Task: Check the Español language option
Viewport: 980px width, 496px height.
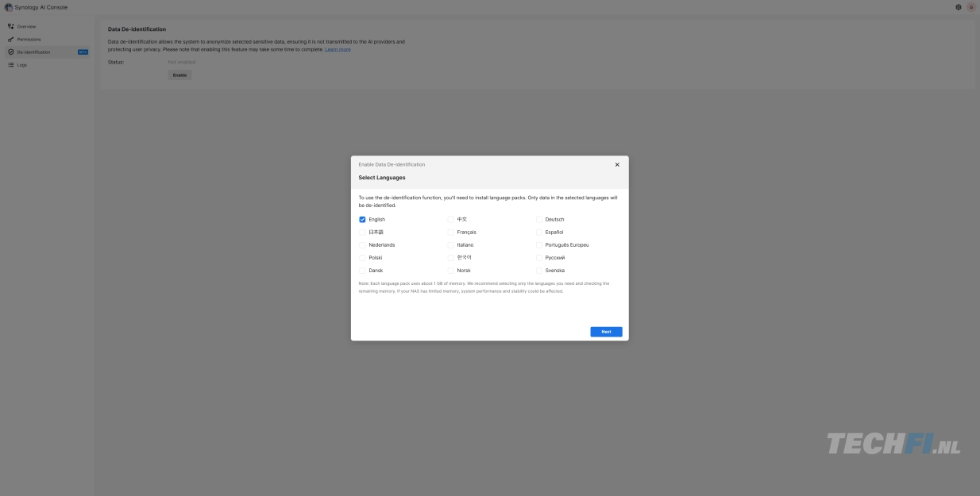Action: pyautogui.click(x=539, y=233)
